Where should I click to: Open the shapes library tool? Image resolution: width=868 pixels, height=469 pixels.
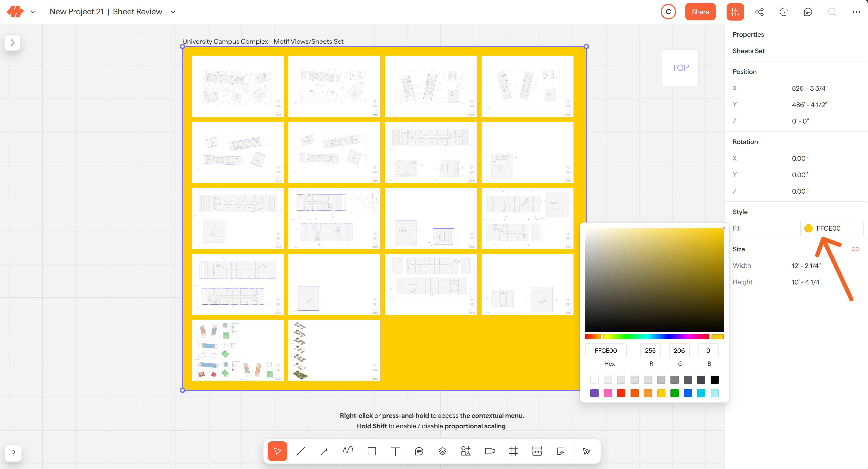(466, 451)
